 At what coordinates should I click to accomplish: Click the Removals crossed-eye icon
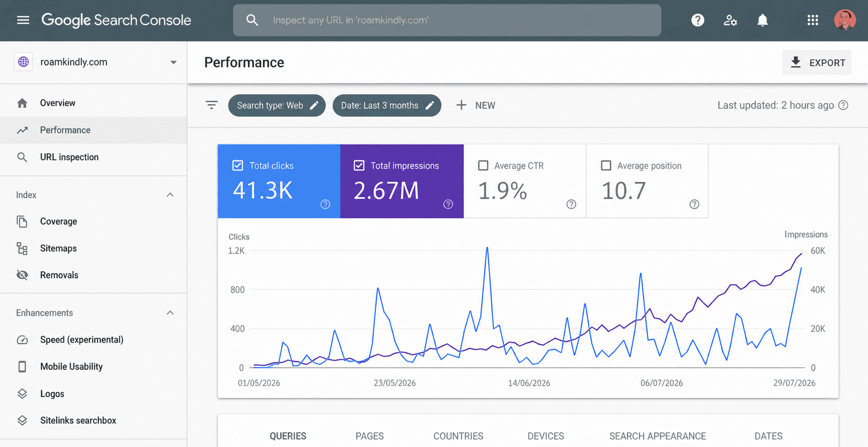22,275
